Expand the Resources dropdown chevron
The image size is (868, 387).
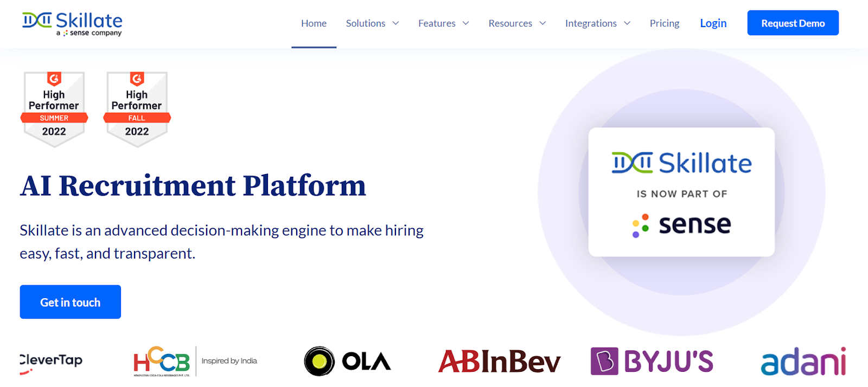coord(542,23)
